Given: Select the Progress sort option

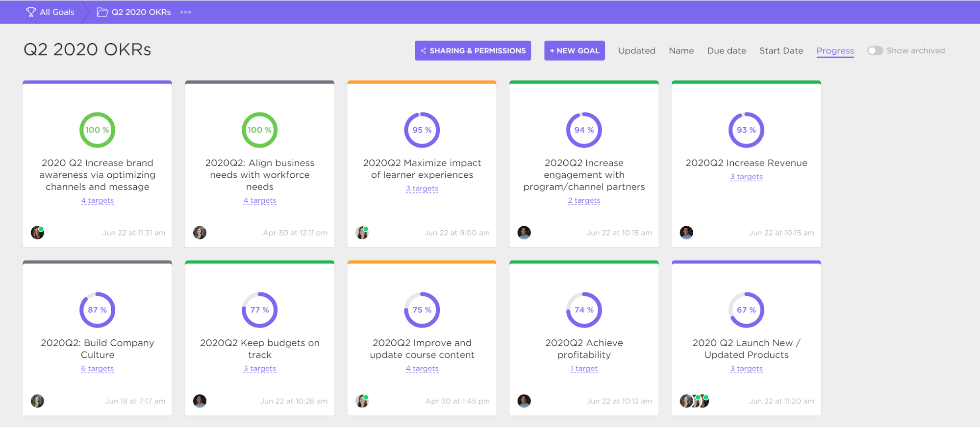Looking at the screenshot, I should pyautogui.click(x=835, y=51).
